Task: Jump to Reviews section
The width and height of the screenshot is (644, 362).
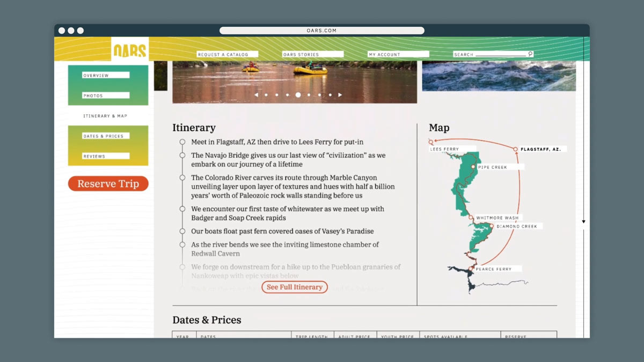Action: 106,156
